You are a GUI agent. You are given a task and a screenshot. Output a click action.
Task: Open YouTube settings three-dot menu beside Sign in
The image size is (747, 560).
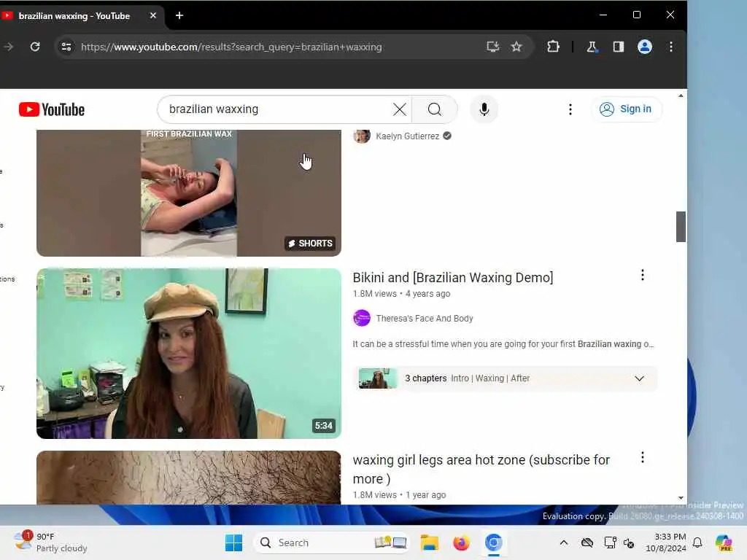pos(570,109)
